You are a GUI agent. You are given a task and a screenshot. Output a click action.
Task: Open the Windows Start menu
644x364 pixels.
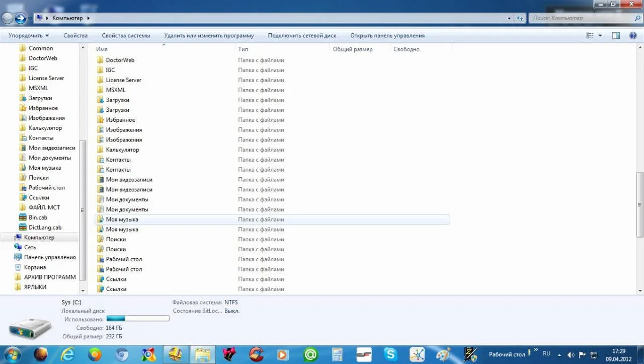click(x=12, y=354)
